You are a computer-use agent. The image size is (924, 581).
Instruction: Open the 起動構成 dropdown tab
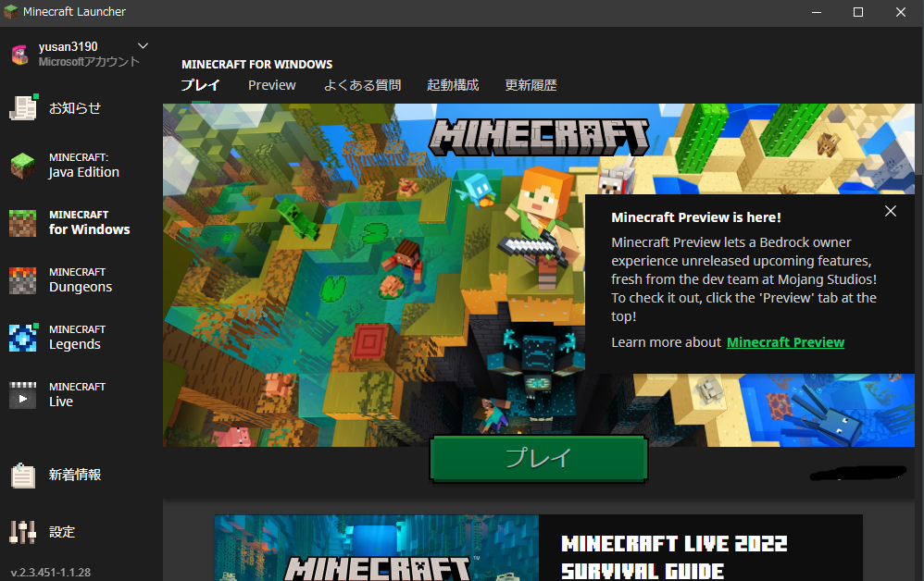click(453, 84)
